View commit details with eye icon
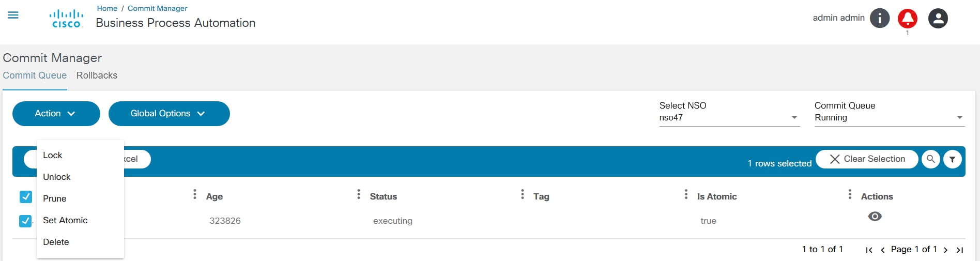Screen dimensions: 980x261 click(875, 217)
